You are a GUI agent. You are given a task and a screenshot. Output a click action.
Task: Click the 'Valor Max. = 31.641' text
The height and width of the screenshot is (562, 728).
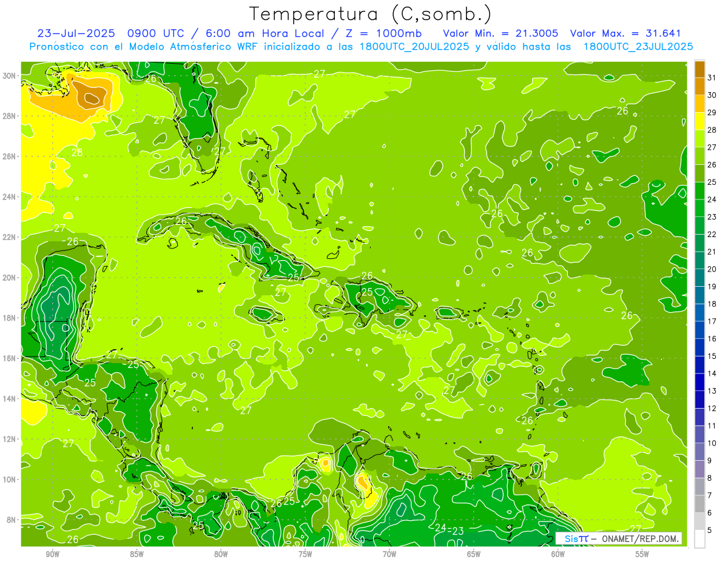click(625, 33)
